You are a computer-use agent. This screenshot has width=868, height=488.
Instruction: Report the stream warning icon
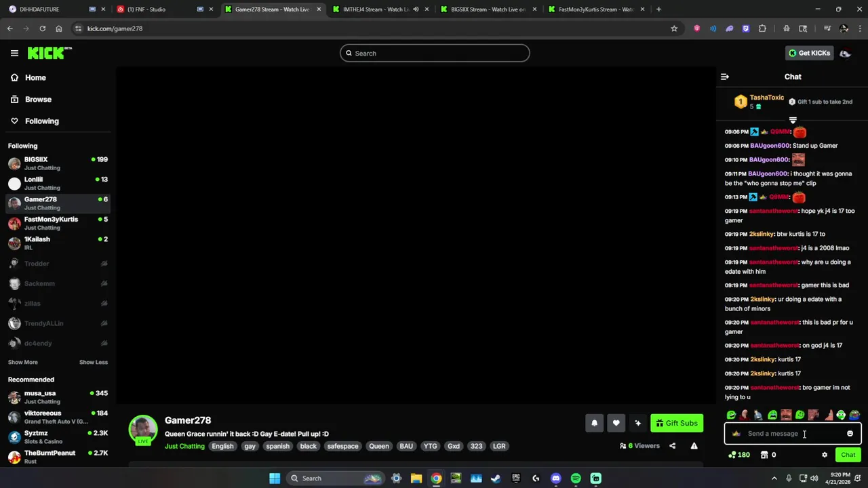point(694,446)
